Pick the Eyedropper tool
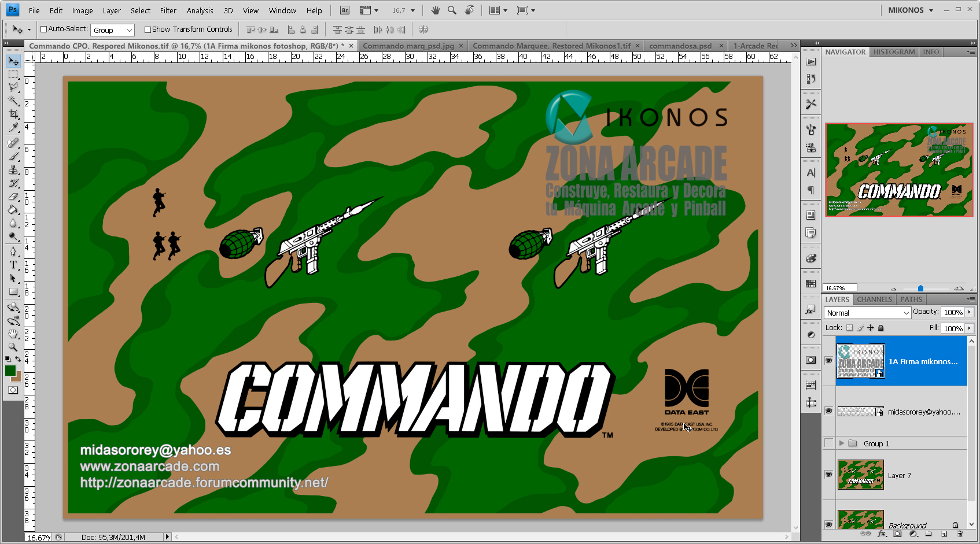 click(13, 128)
